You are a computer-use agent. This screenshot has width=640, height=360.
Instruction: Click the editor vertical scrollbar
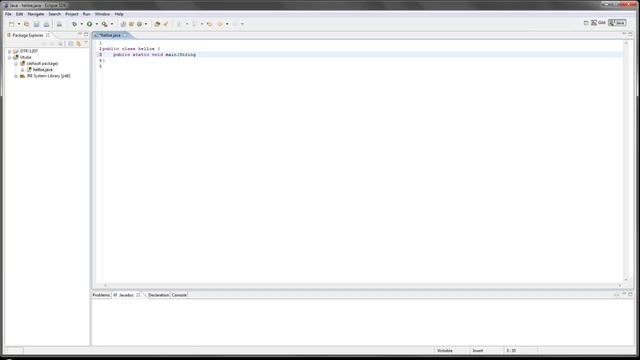626,161
